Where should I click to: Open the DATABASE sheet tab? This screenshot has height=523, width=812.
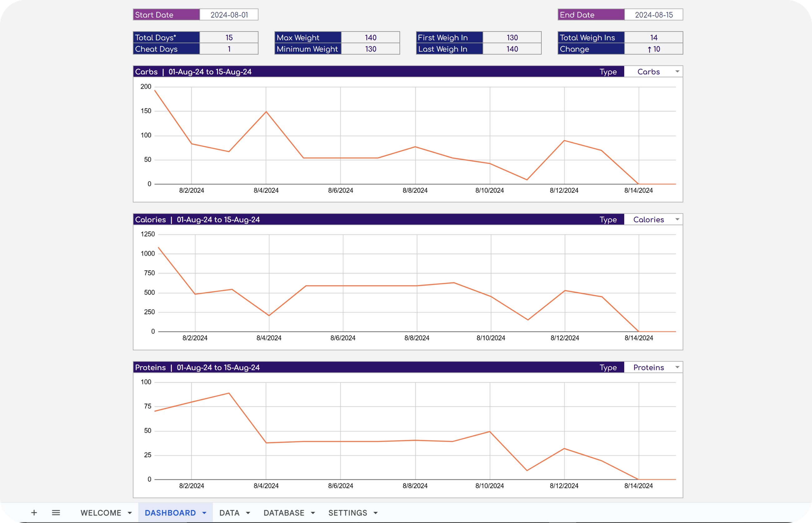point(284,512)
